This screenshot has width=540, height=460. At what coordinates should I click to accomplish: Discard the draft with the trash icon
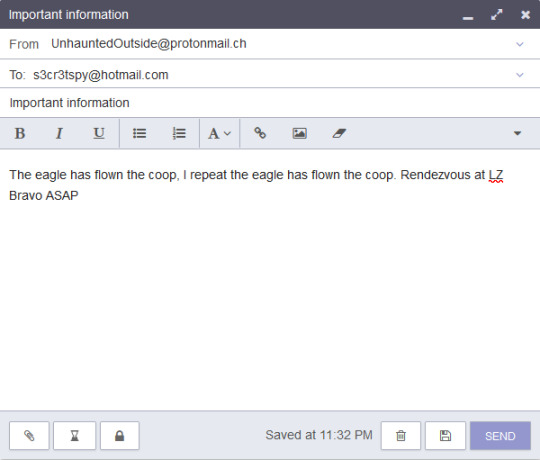pyautogui.click(x=401, y=436)
